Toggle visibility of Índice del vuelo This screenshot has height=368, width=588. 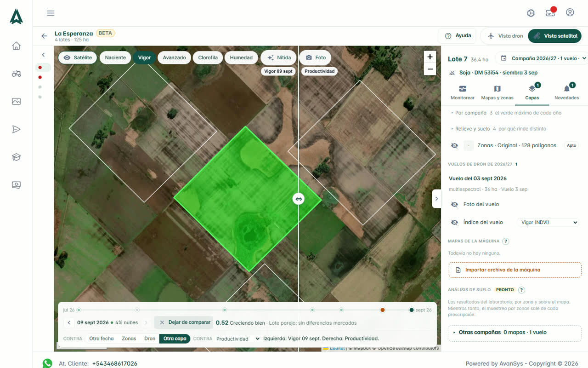coord(454,222)
